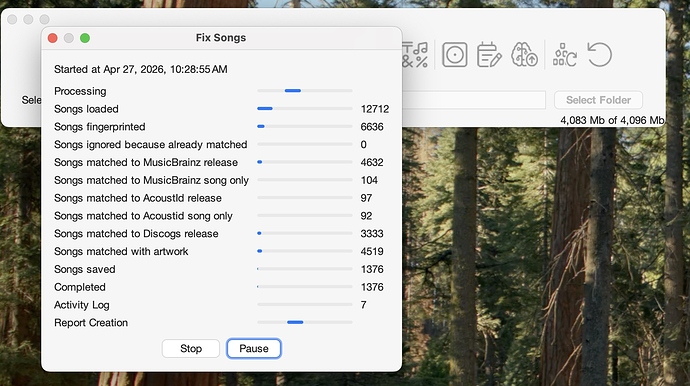Click the Fix Songs gray minimize button

tap(69, 38)
